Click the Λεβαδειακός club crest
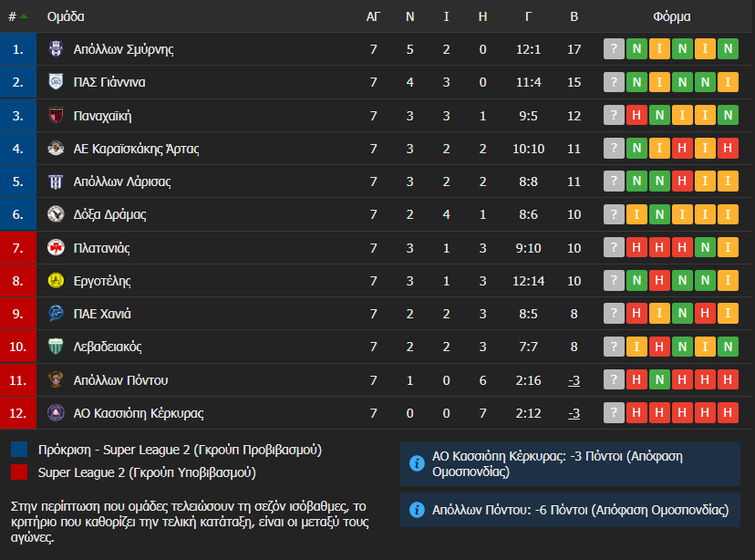The width and height of the screenshot is (755, 560). (x=57, y=347)
